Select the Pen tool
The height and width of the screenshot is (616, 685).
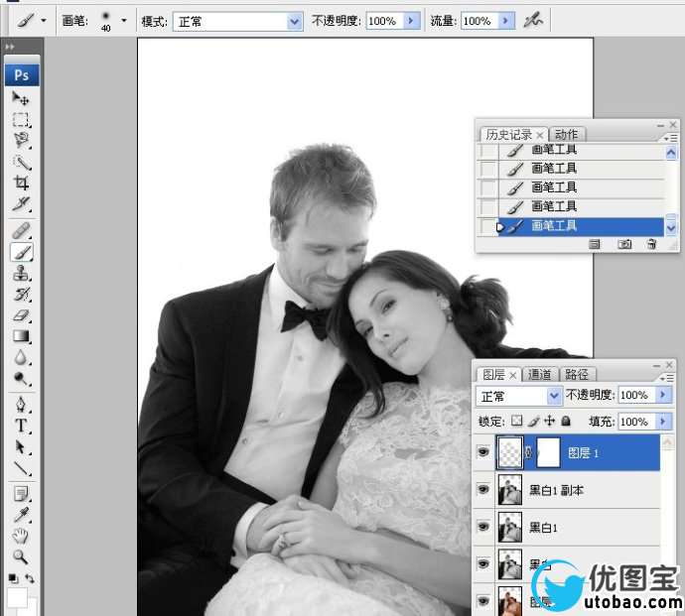click(21, 405)
